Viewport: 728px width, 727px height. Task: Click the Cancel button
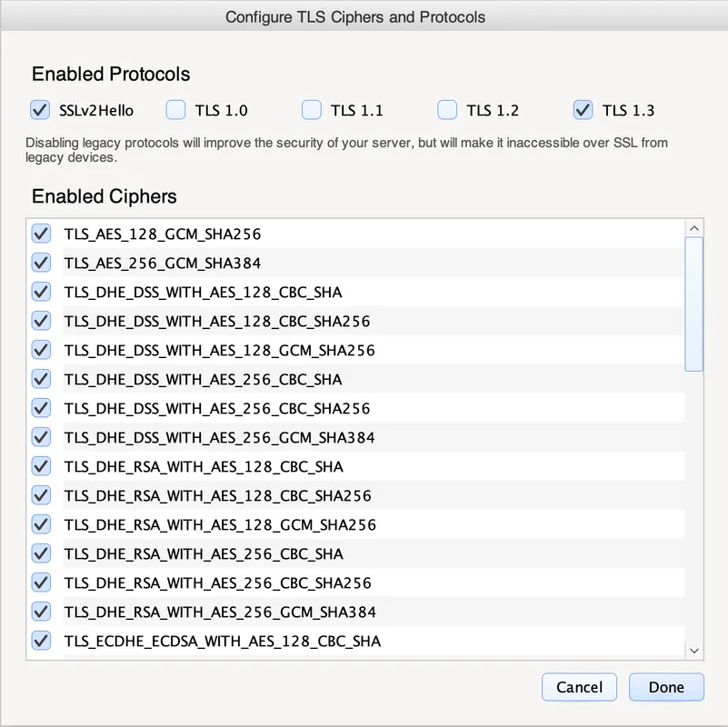pos(579,687)
